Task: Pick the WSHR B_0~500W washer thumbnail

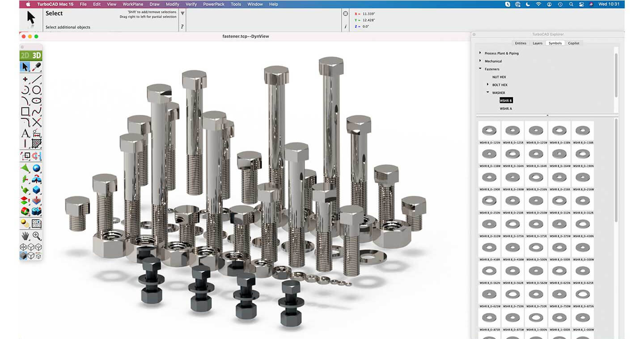Action: [582, 248]
